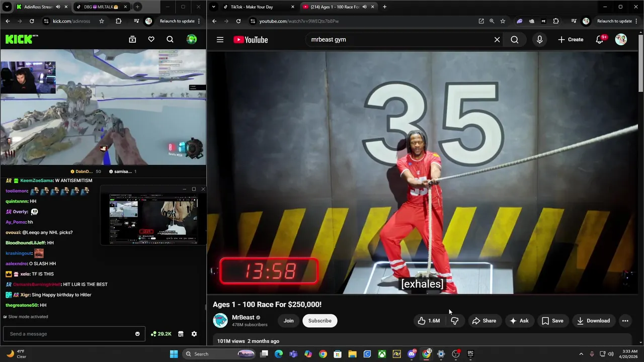Screen dimensions: 644x362
Task: Open the YouTube Create menu
Action: pyautogui.click(x=571, y=40)
